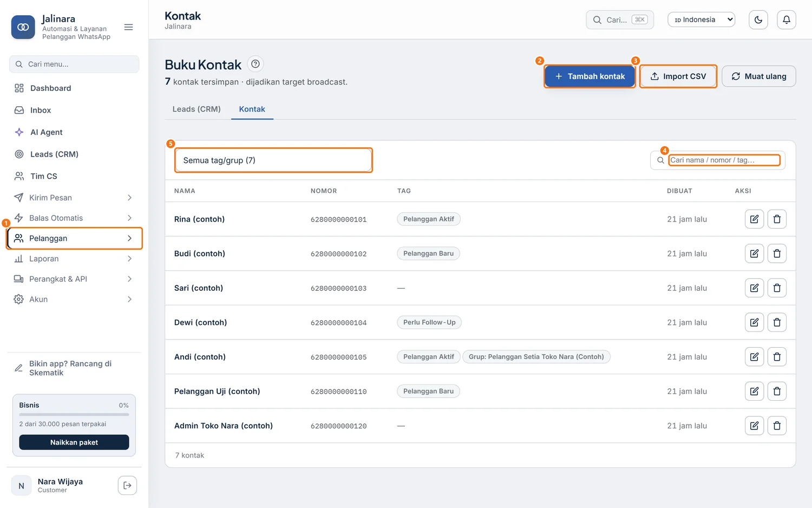Open notifications bell icon
Viewport: 812px width, 508px height.
(x=787, y=20)
